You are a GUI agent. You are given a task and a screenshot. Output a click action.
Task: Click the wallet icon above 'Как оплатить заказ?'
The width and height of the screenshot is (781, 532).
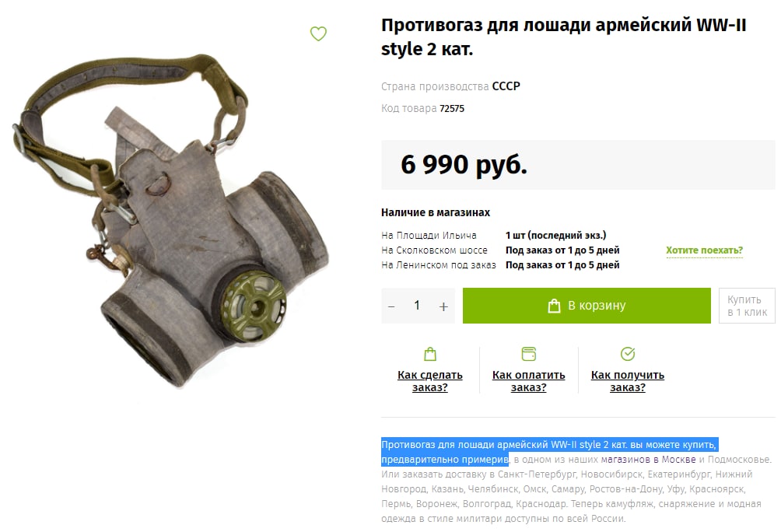(528, 354)
